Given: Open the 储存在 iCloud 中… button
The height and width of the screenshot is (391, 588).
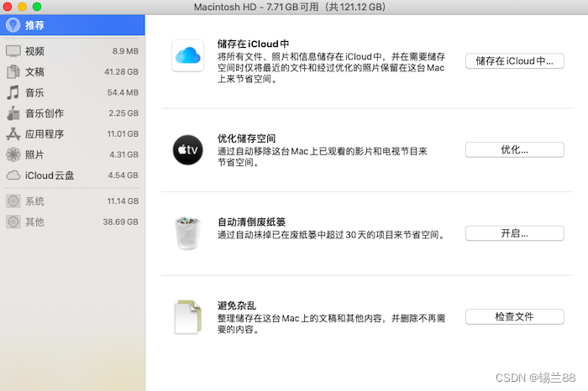Looking at the screenshot, I should coord(514,61).
